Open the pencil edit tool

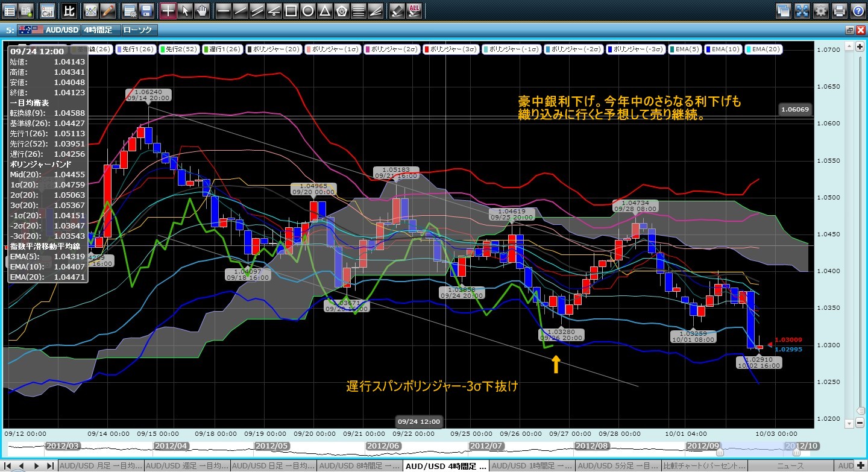[x=108, y=10]
